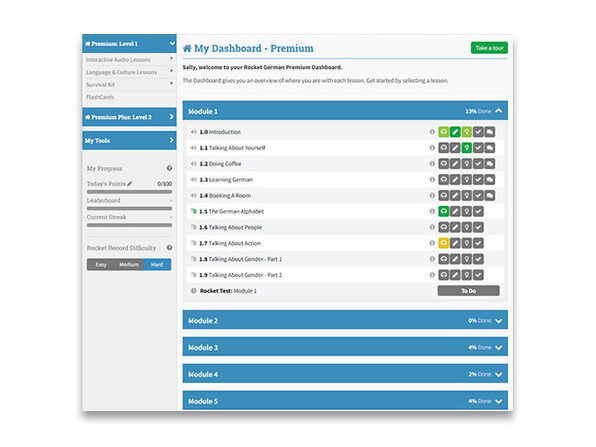Click the Leaderboard progress bar
Screen dimensions: 596x447
[x=129, y=208]
